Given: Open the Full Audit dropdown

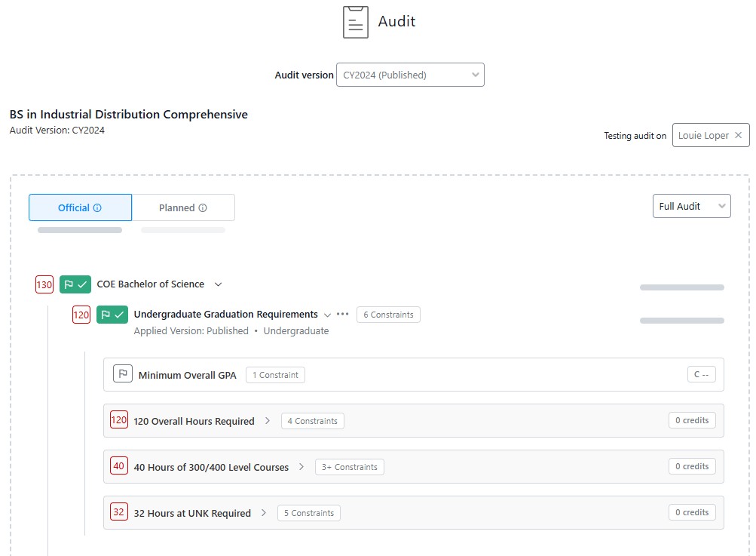Looking at the screenshot, I should 691,206.
